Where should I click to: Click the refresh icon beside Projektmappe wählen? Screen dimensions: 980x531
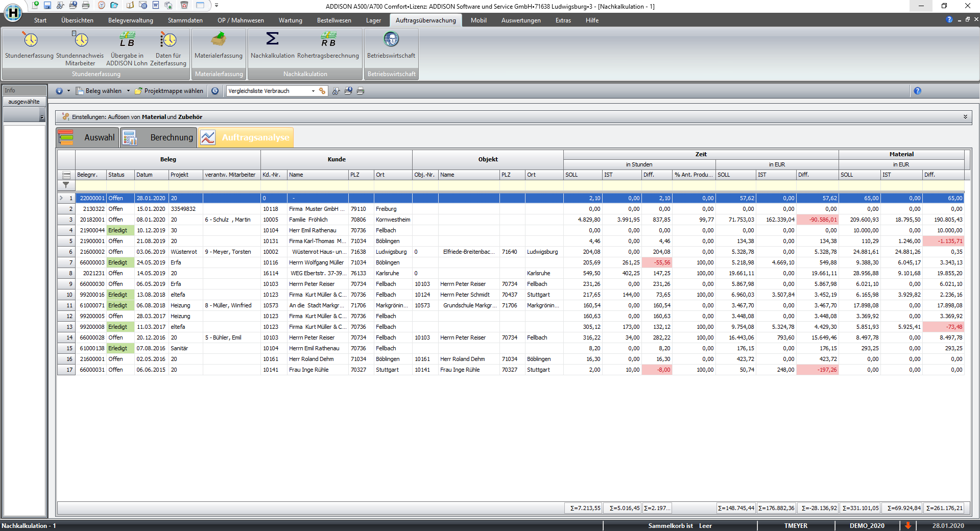click(215, 91)
